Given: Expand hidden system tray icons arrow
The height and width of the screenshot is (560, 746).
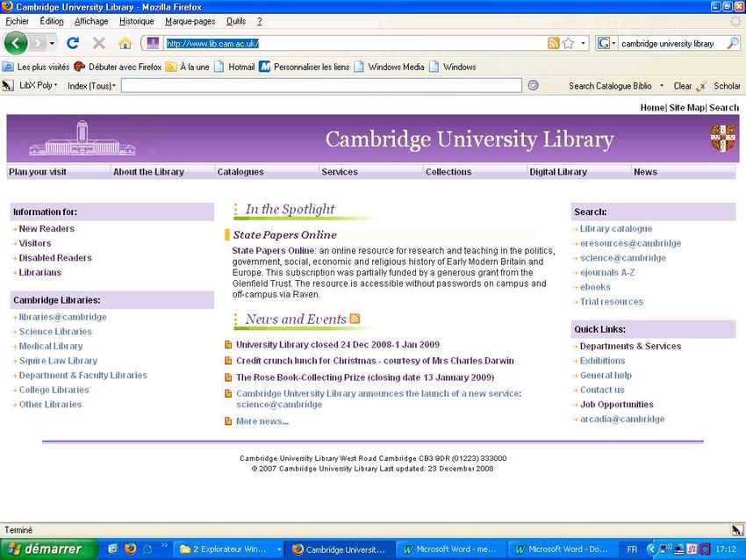Looking at the screenshot, I should (x=651, y=549).
